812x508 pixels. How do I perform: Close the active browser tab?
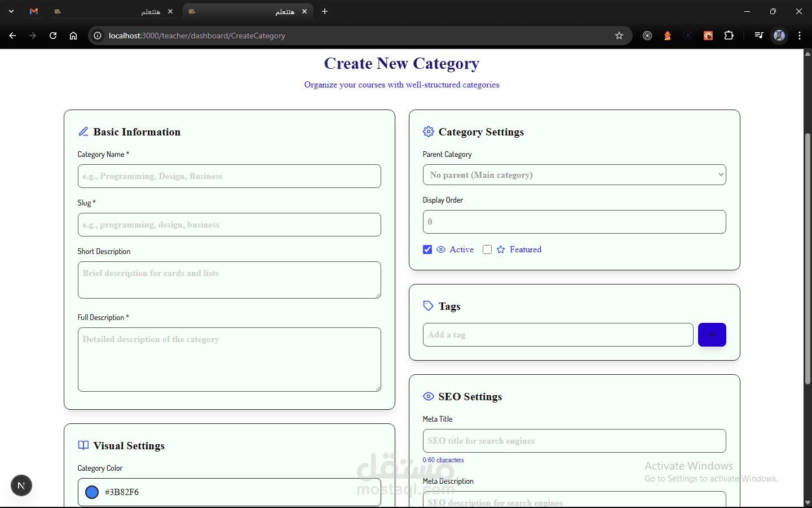point(304,11)
